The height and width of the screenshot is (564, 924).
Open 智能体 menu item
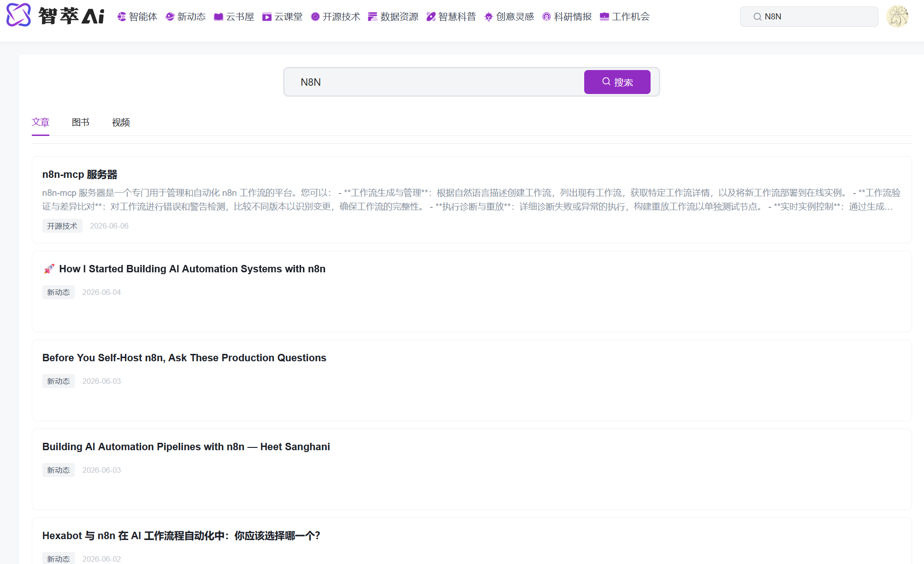(x=137, y=17)
